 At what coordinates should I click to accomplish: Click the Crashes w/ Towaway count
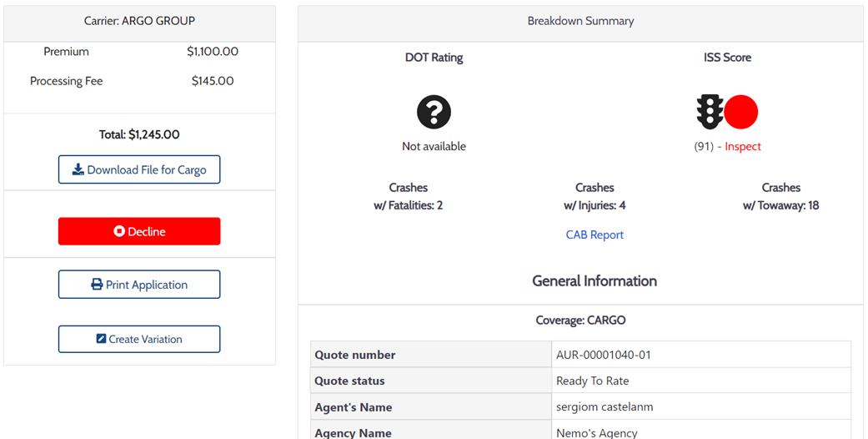tap(780, 205)
